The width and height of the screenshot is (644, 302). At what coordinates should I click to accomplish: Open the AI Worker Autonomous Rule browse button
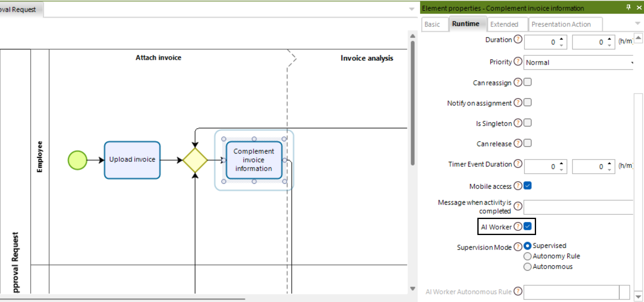point(624,292)
